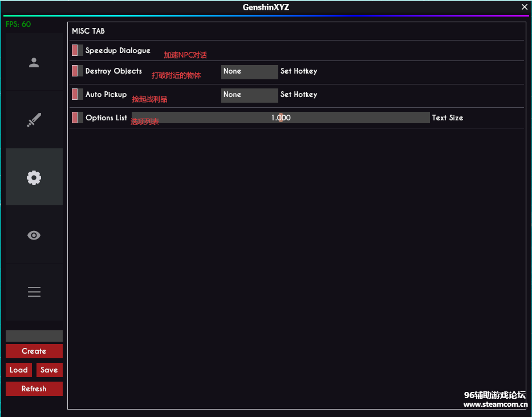Refresh the config list
This screenshot has height=417, width=532.
(34, 389)
